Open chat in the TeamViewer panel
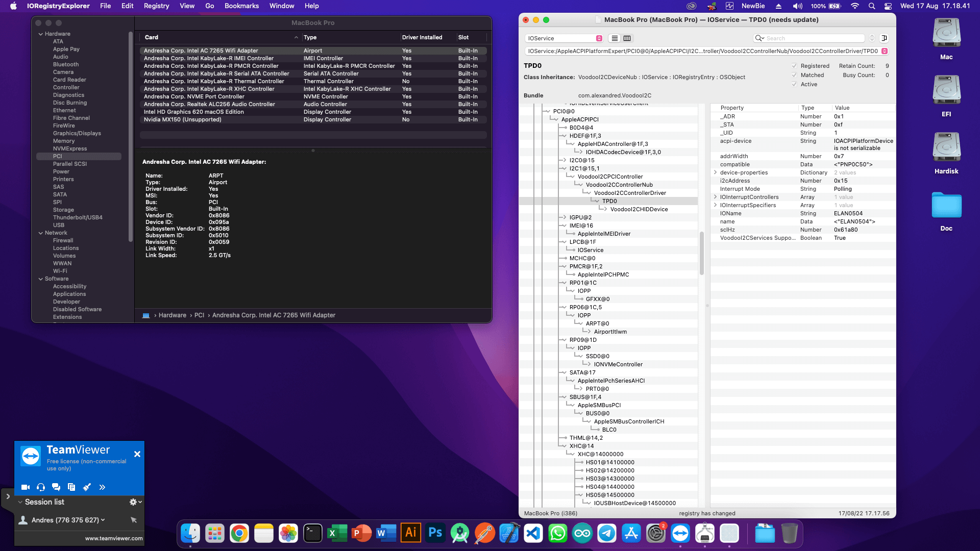Screen dimensions: 980x551 pyautogui.click(x=56, y=487)
